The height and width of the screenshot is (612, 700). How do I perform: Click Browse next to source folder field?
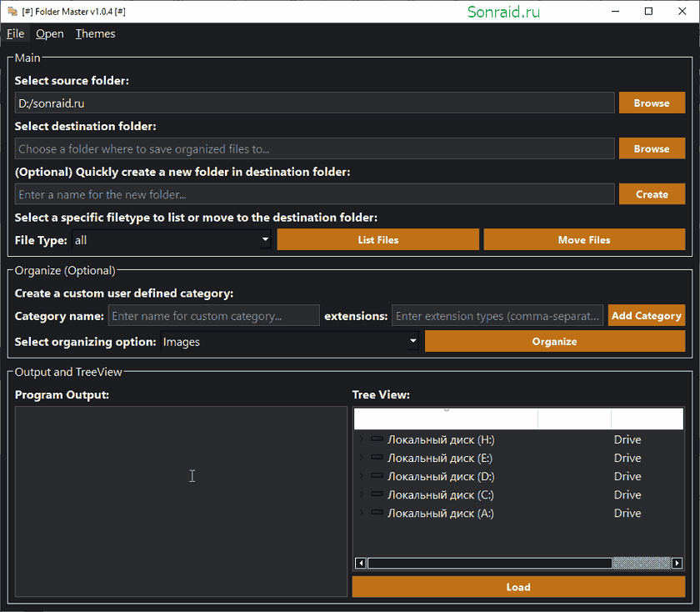tap(652, 103)
